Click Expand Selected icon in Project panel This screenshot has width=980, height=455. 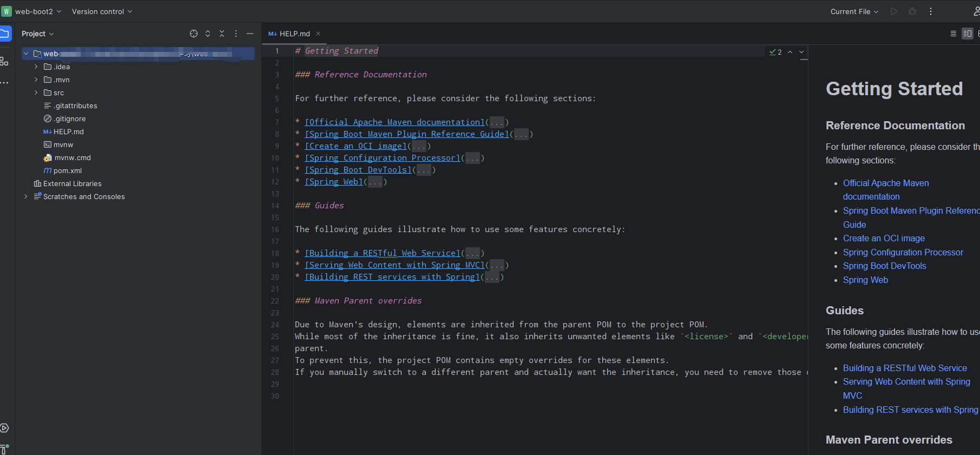208,34
